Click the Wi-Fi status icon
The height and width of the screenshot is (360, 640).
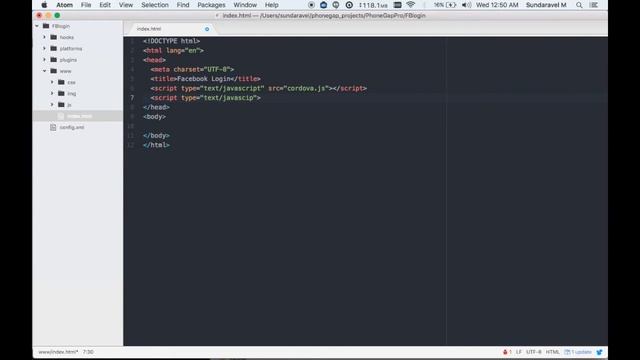(x=411, y=5)
